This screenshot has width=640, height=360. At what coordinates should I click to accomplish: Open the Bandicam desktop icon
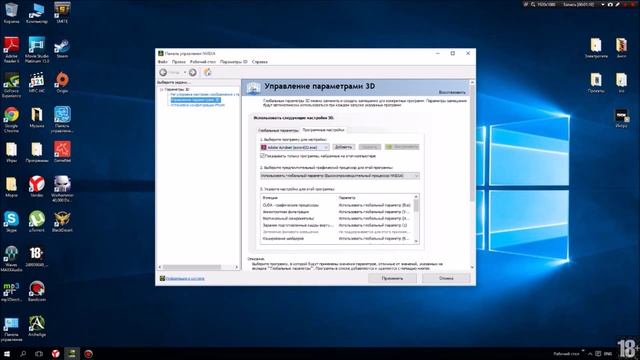pos(37,291)
